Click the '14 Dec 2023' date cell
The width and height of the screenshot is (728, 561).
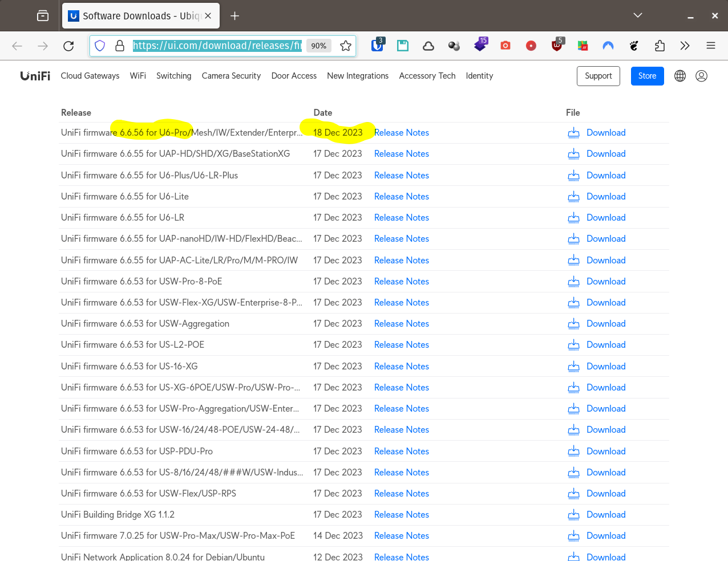click(x=338, y=536)
